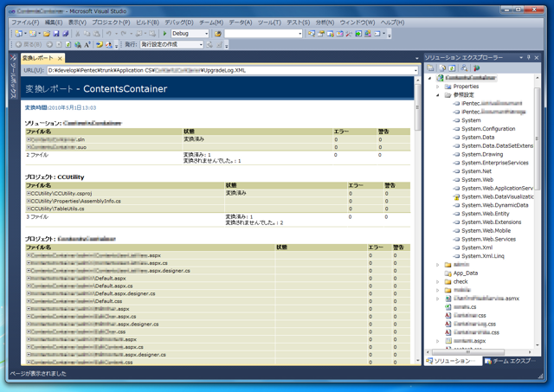
Task: Open the ファイル(F) menu
Action: 25,22
